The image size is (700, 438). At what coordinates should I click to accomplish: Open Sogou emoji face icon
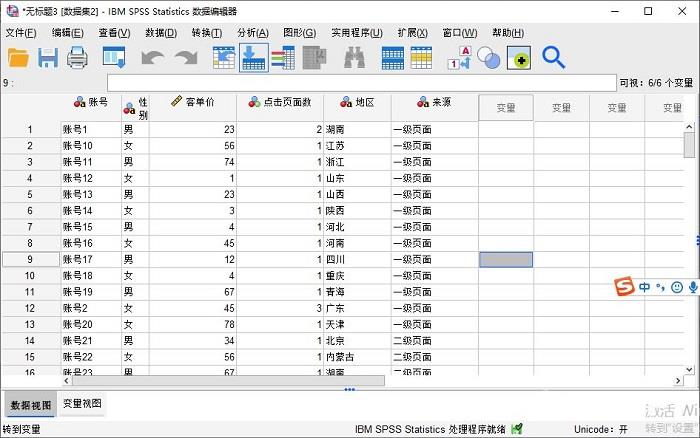[677, 287]
